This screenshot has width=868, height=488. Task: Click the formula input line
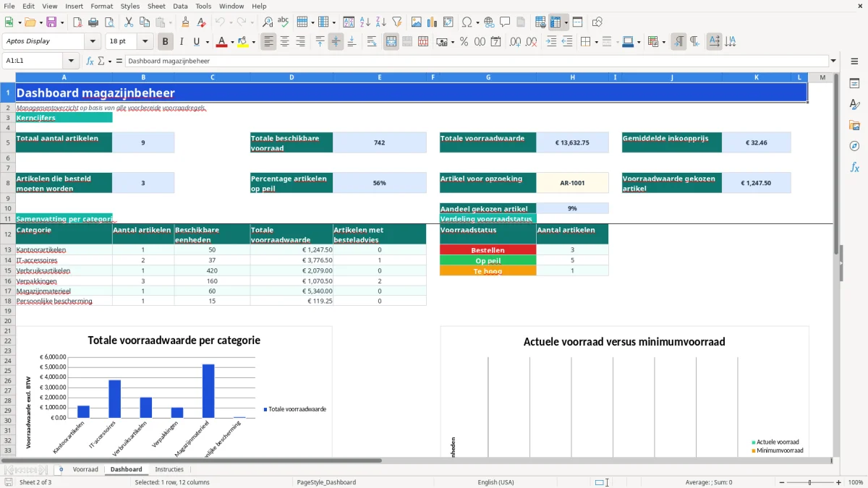(x=476, y=61)
